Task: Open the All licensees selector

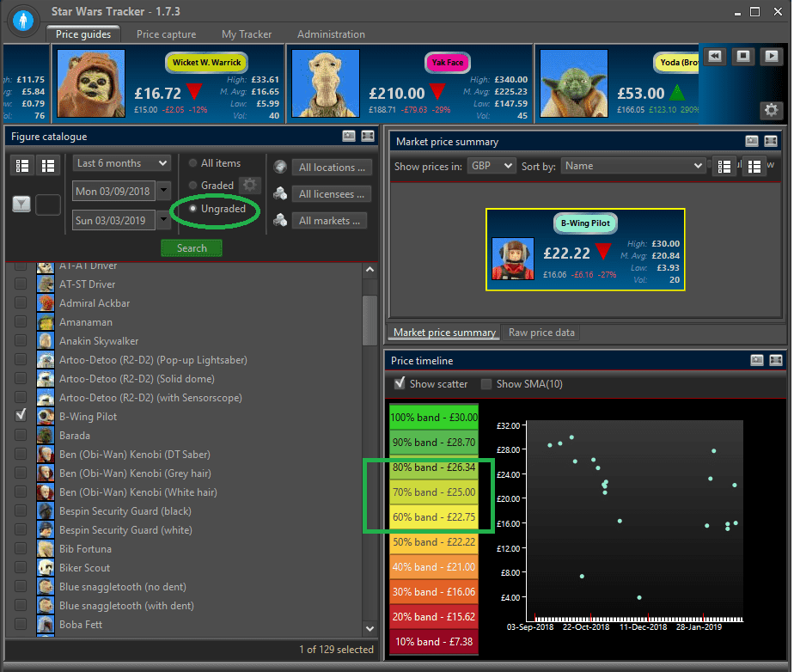Action: click(x=332, y=194)
